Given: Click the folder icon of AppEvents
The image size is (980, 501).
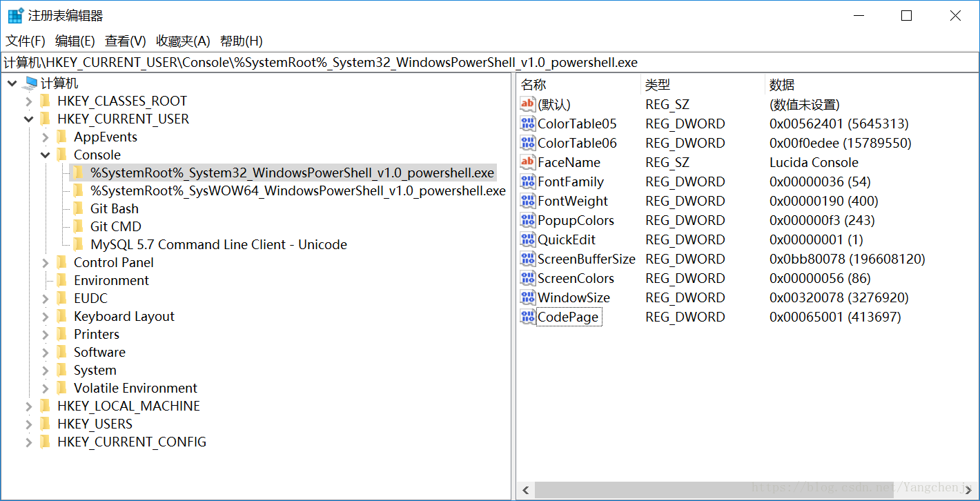Looking at the screenshot, I should [62, 137].
